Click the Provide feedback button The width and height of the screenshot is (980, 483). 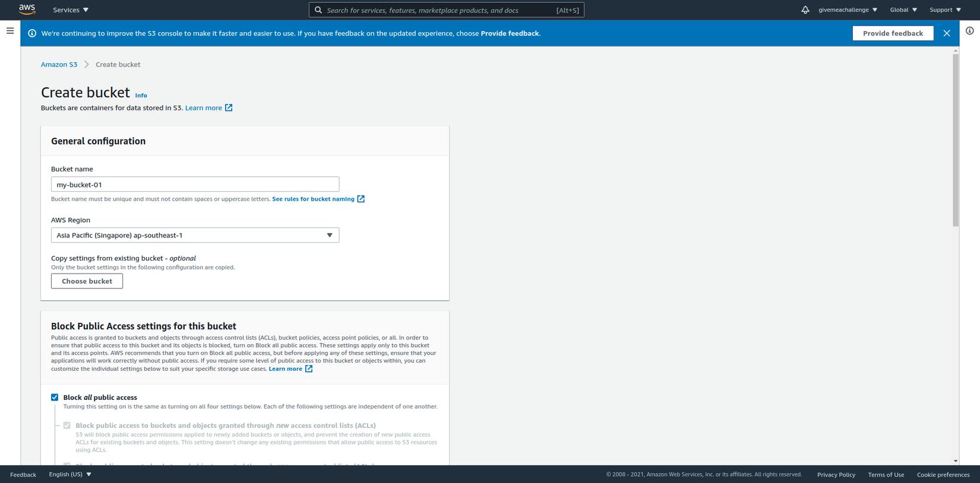pyautogui.click(x=893, y=33)
